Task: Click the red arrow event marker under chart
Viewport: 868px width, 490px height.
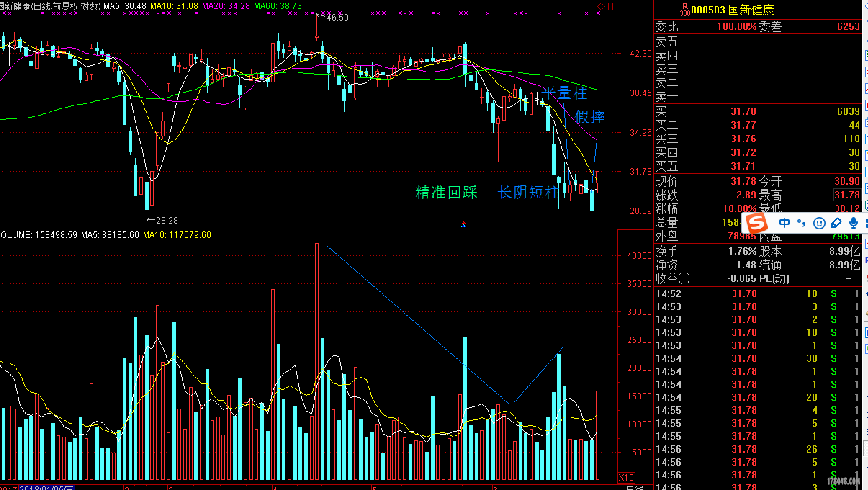Action: (464, 225)
